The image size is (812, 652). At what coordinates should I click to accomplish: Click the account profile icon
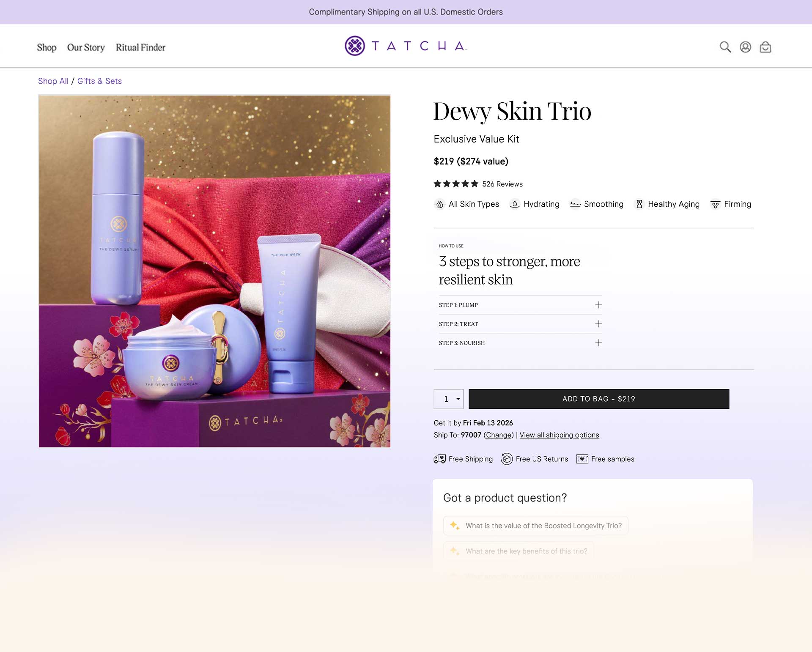745,47
